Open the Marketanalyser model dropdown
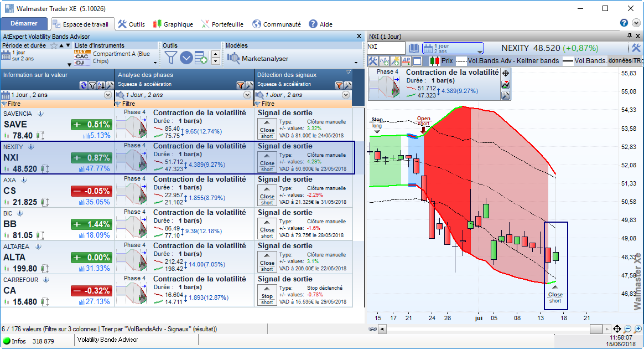Screen dimensions: 644x349 pyautogui.click(x=356, y=63)
